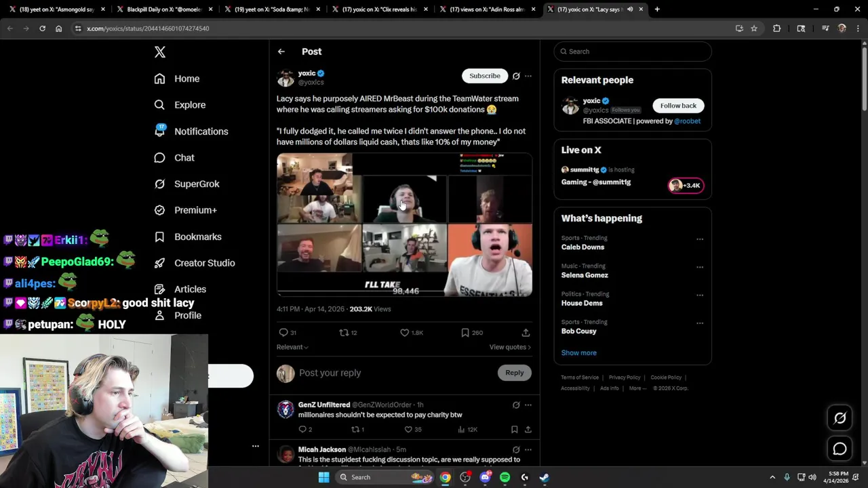Screen dimensions: 868x488
Task: Bookmark this page with the star icon
Action: [x=753, y=28]
